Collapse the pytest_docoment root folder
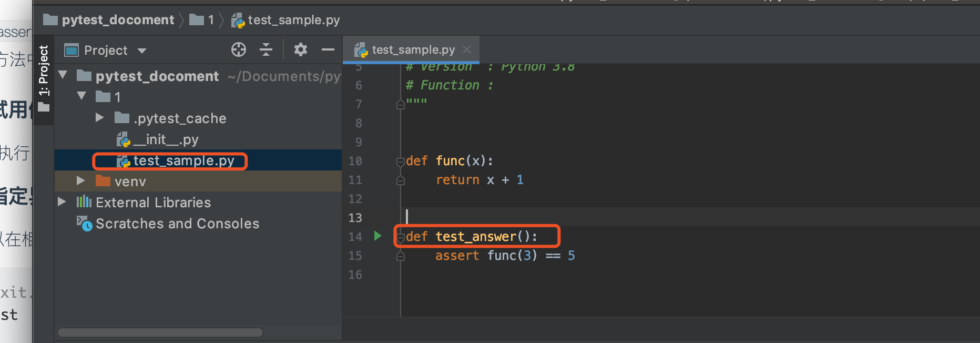The height and width of the screenshot is (343, 980). tap(63, 75)
